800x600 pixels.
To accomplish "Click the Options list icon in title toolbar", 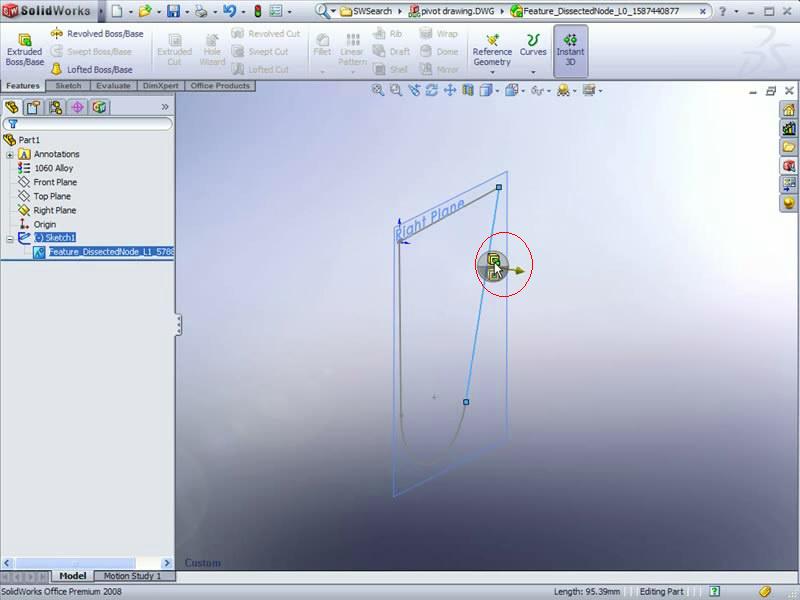I will click(276, 11).
